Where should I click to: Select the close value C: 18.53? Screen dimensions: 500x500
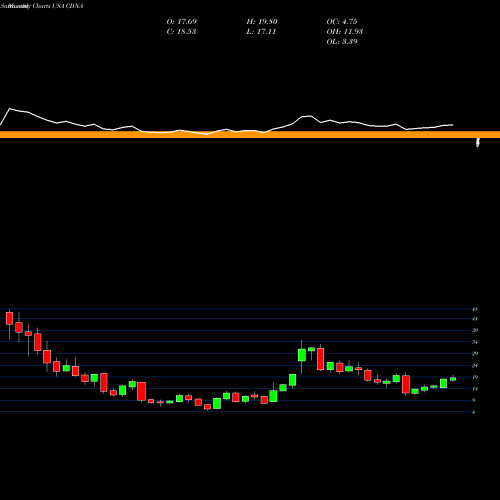click(181, 31)
